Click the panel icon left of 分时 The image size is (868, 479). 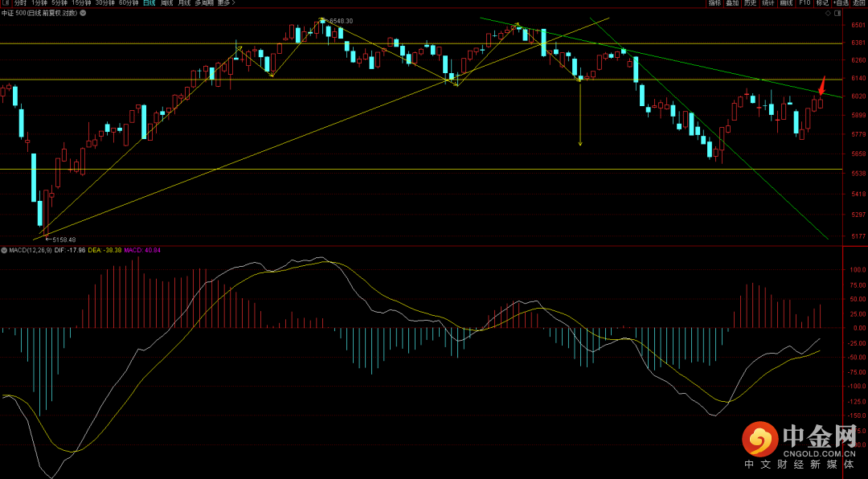tap(6, 2)
